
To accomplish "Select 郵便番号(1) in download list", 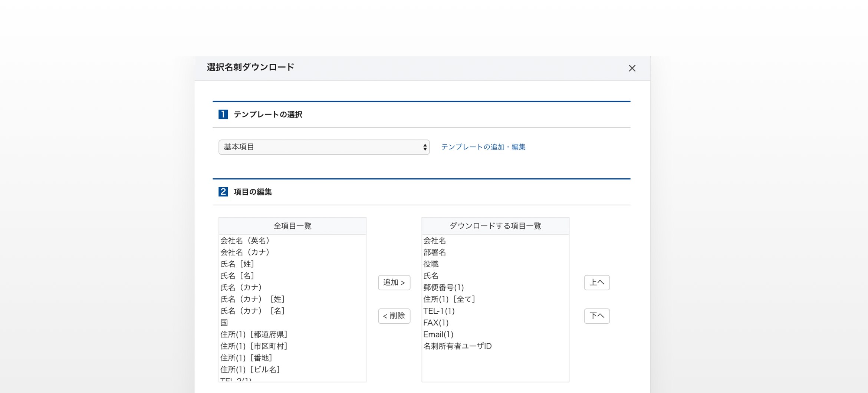I will point(495,288).
